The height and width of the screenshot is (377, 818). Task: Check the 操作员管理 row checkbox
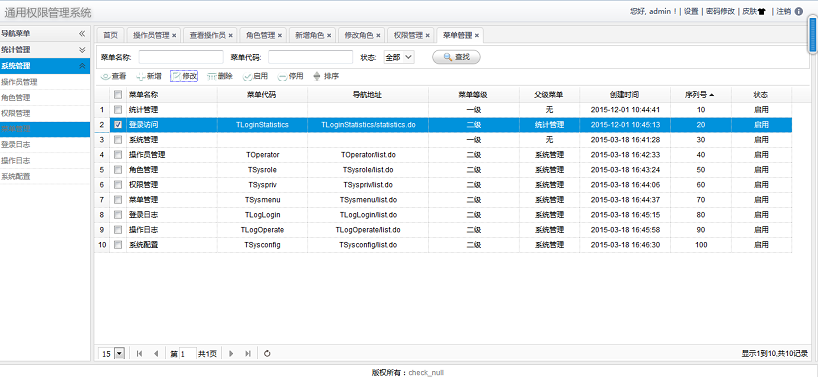pyautogui.click(x=118, y=154)
